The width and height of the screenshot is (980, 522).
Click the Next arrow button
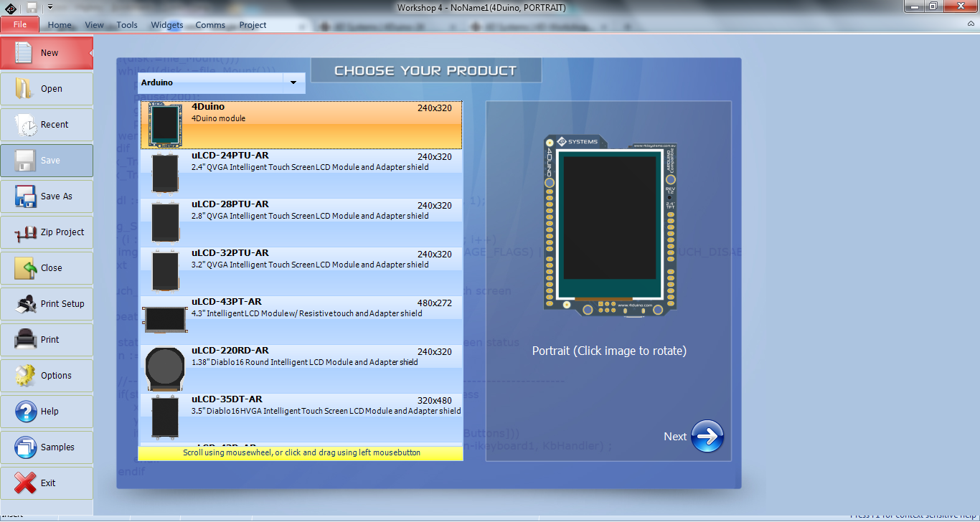(x=707, y=437)
